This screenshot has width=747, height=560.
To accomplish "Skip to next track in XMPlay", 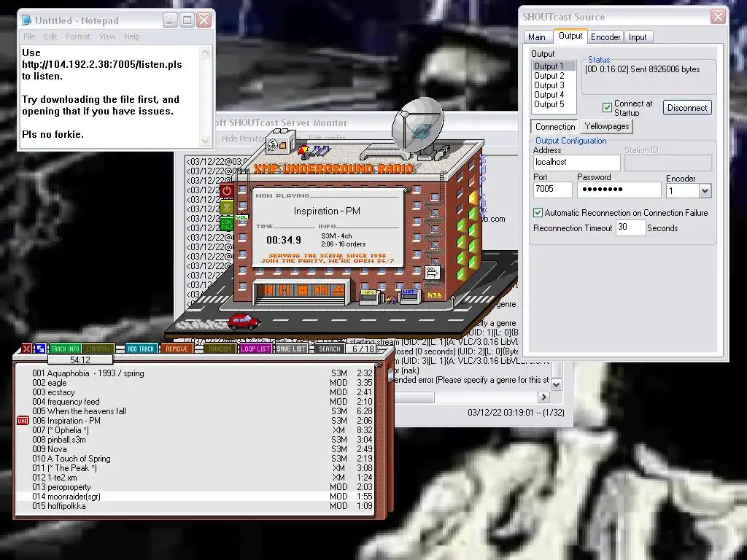I will pos(321,290).
